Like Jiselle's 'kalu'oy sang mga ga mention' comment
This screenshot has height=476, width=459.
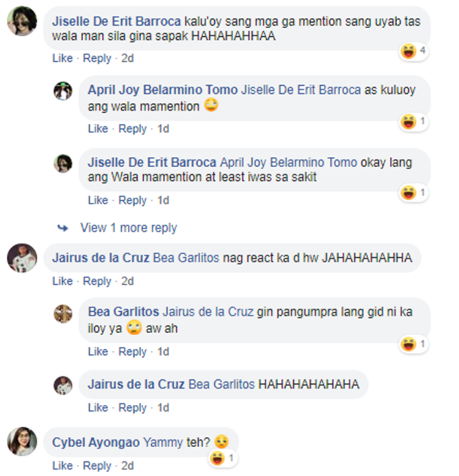coord(62,58)
